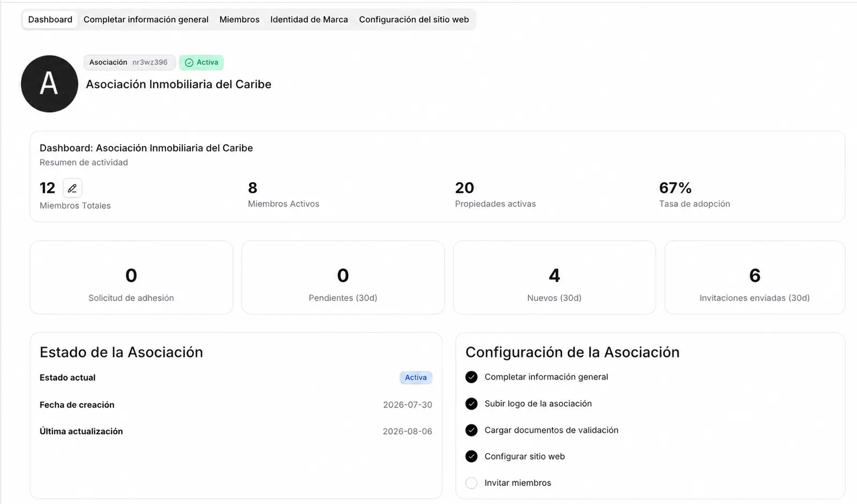Open the Configuración del sitio web tab

pos(414,19)
